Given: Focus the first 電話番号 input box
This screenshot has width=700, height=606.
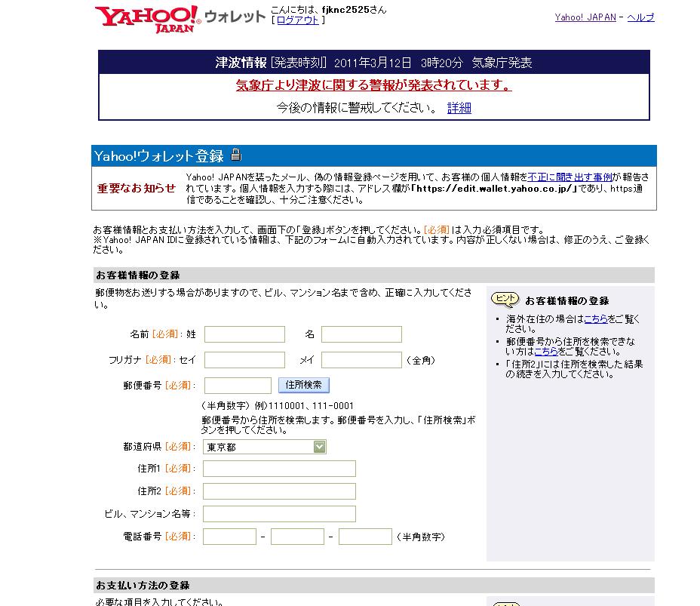Looking at the screenshot, I should (x=229, y=537).
